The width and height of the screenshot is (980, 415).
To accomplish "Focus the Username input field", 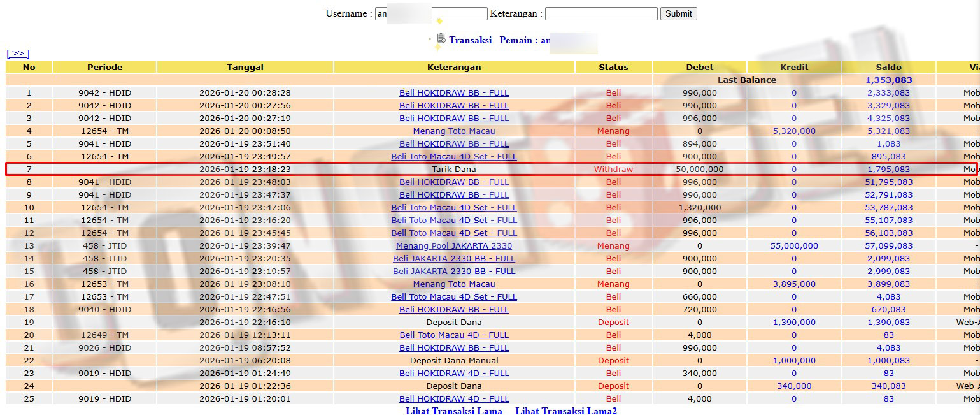I will click(x=430, y=13).
